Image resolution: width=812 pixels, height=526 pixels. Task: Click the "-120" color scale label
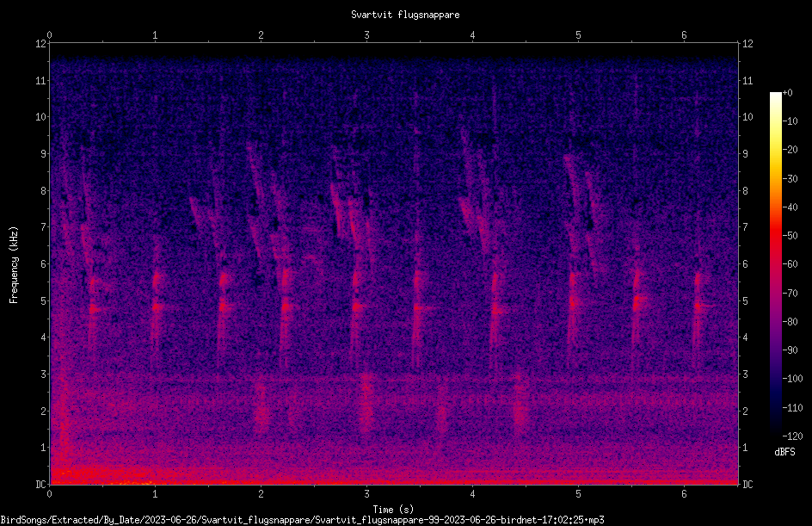(792, 436)
